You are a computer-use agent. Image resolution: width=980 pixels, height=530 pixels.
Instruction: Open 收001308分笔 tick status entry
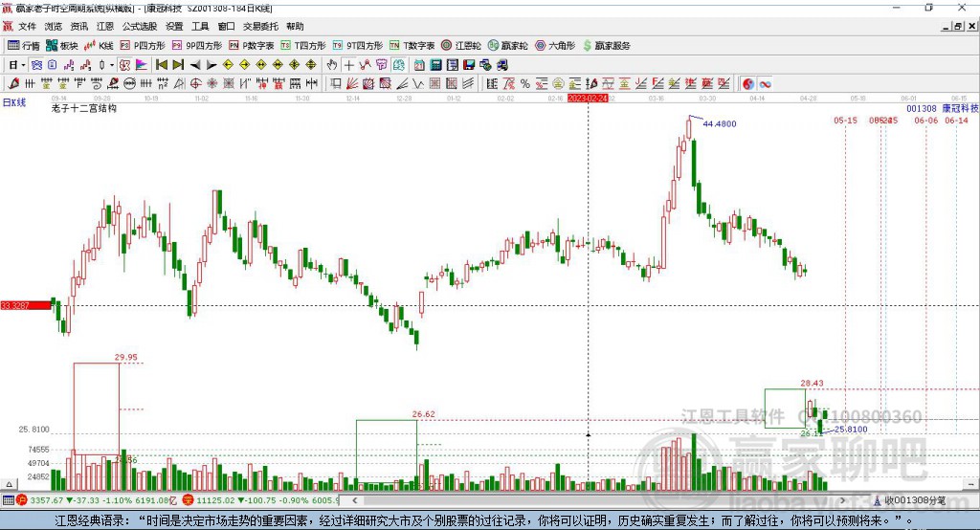coord(909,500)
